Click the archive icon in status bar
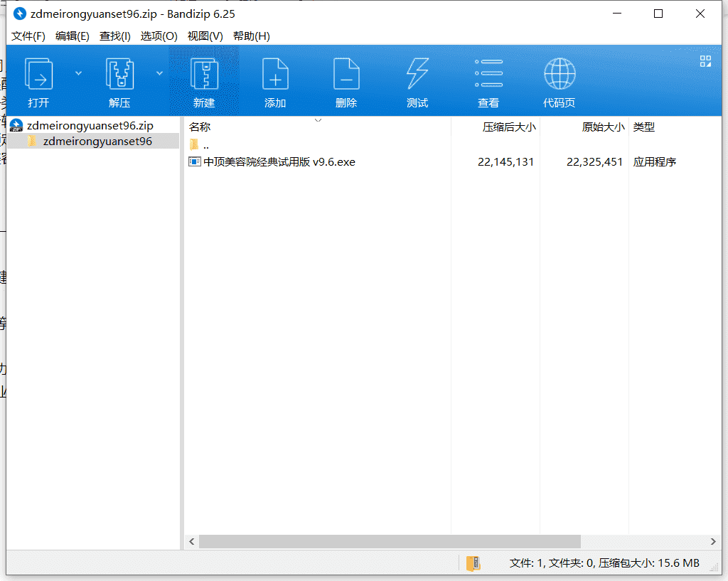Viewport: 728px width, 581px height. pyautogui.click(x=473, y=563)
